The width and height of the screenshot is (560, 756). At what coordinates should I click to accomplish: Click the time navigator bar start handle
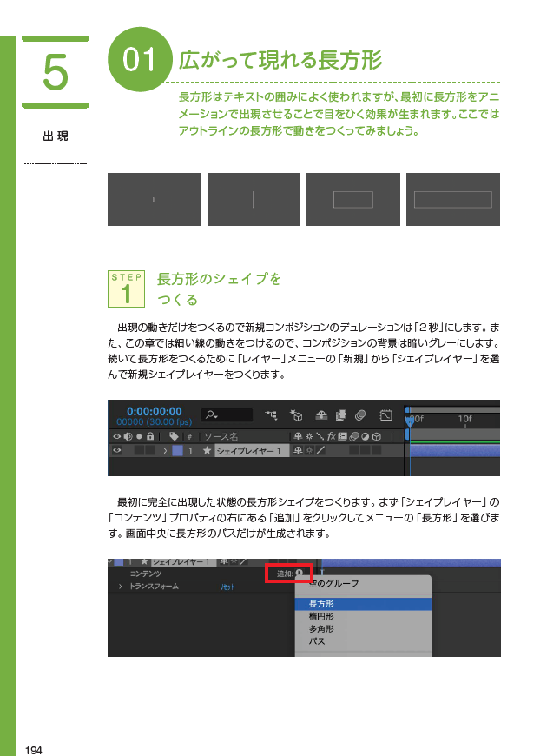point(406,410)
